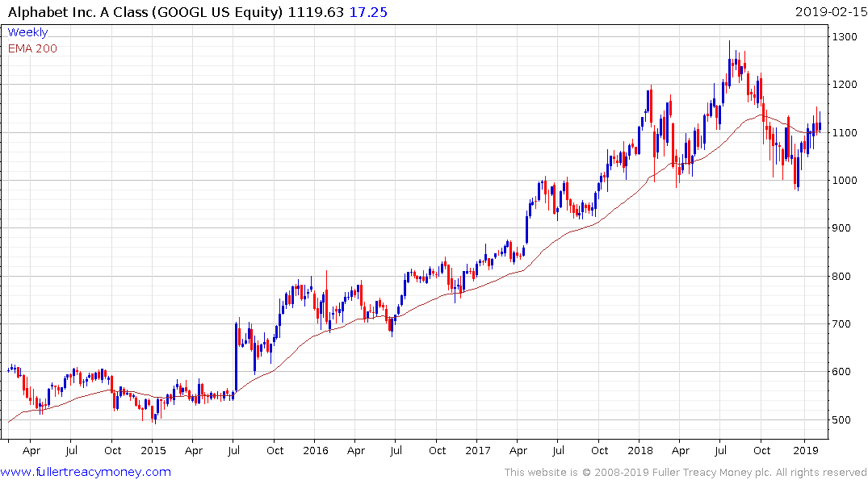The image size is (868, 484).
Task: Select the EMA 200 indicator label
Action: 32,48
